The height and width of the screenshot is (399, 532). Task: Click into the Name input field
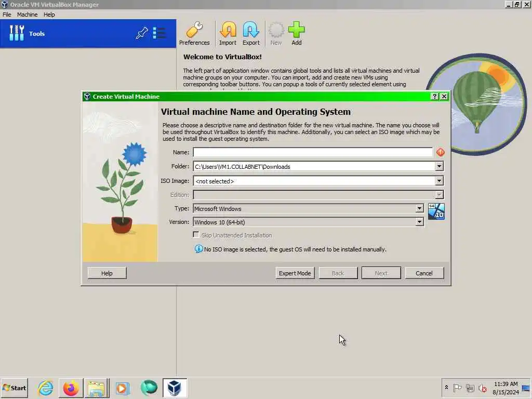point(313,152)
